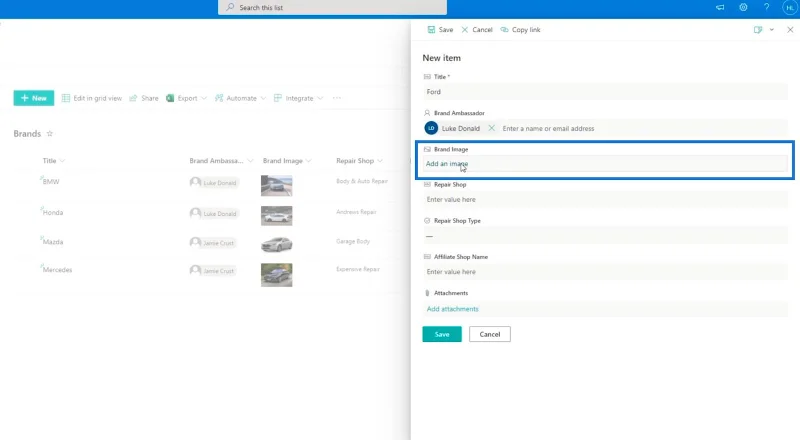Open the Integrate menu

tap(298, 98)
